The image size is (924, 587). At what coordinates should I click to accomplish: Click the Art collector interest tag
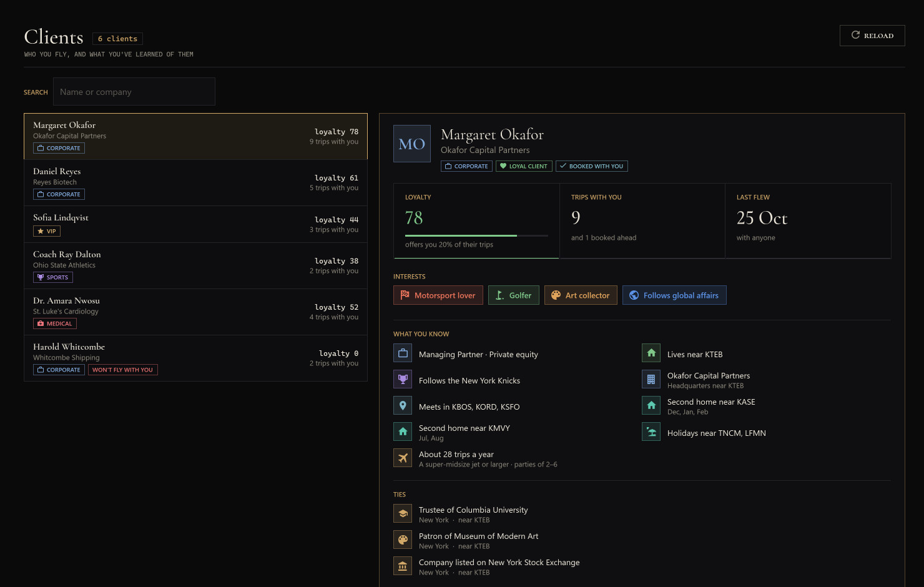(581, 295)
